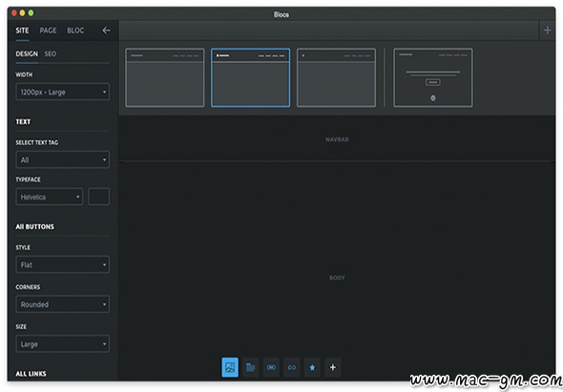
Task: Select the hero layout thumbnail with button
Action: click(x=433, y=77)
